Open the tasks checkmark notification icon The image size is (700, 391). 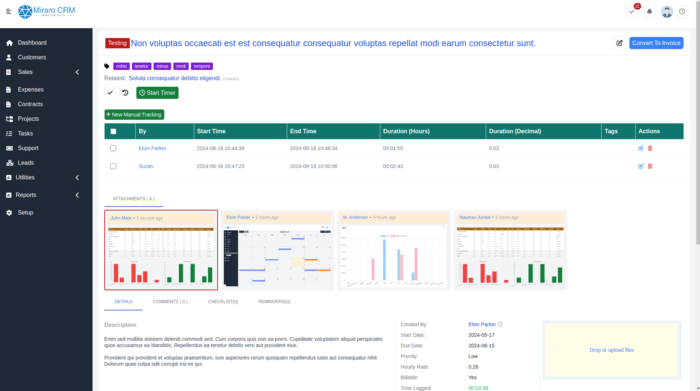pyautogui.click(x=632, y=12)
